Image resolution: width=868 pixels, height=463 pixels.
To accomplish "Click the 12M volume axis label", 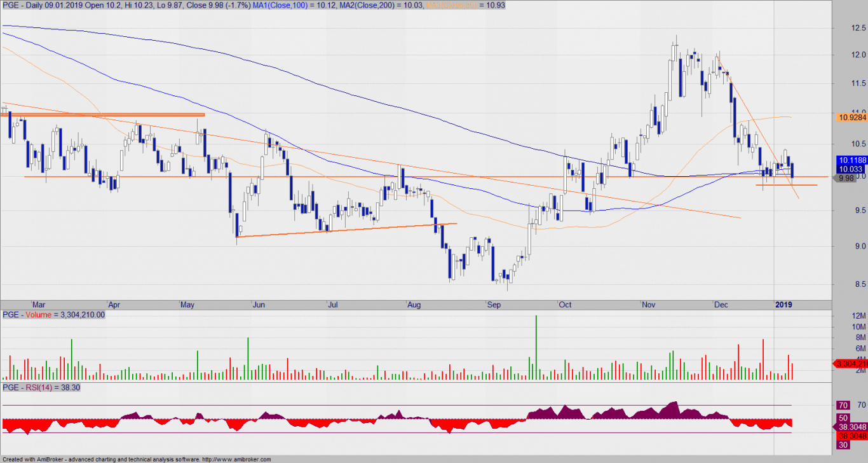I will tap(858, 316).
